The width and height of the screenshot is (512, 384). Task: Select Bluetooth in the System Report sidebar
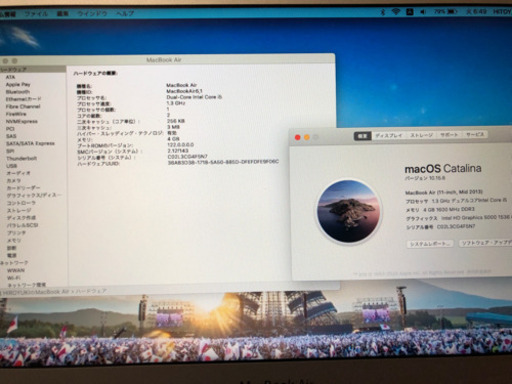(18, 92)
